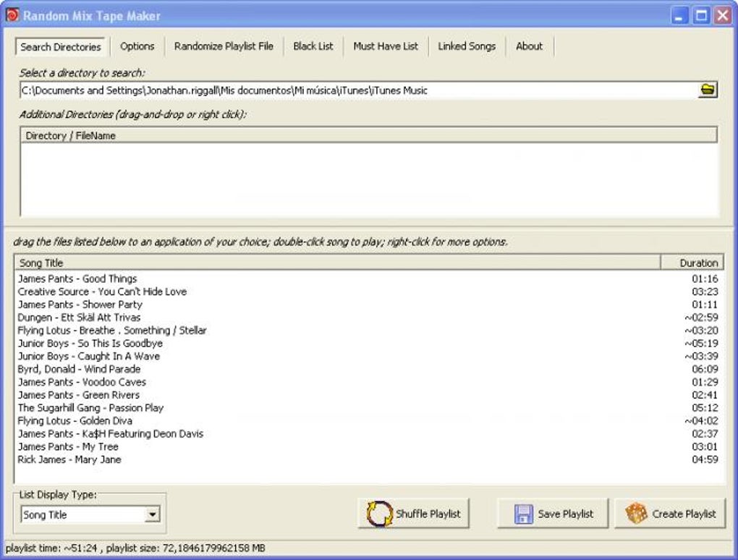738x560 pixels.
Task: Select Rick James - Mary Jane
Action: pyautogui.click(x=368, y=459)
